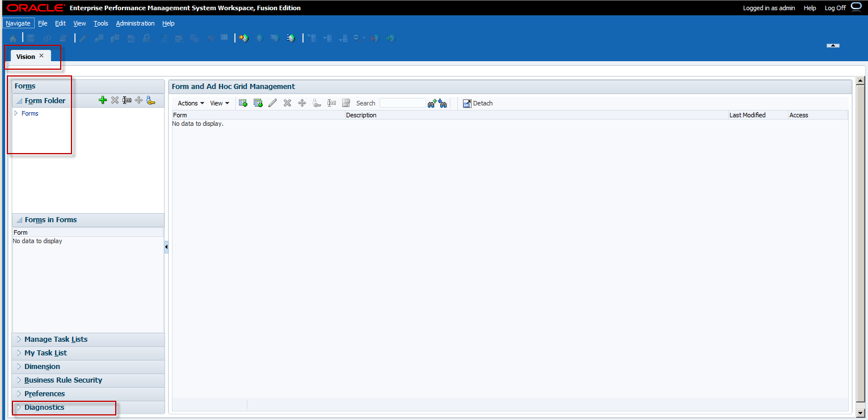Screen dimensions: 868x420
Task: Click the Print icon in the main toolbar
Action: [63, 39]
